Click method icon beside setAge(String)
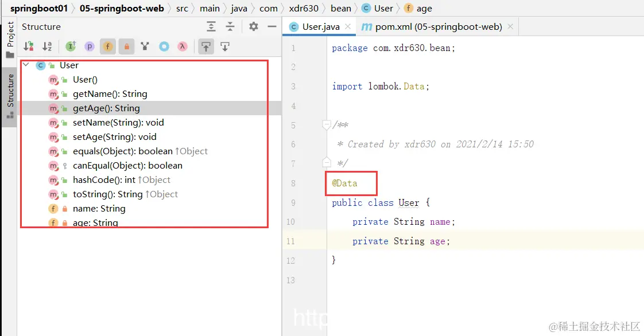 53,138
